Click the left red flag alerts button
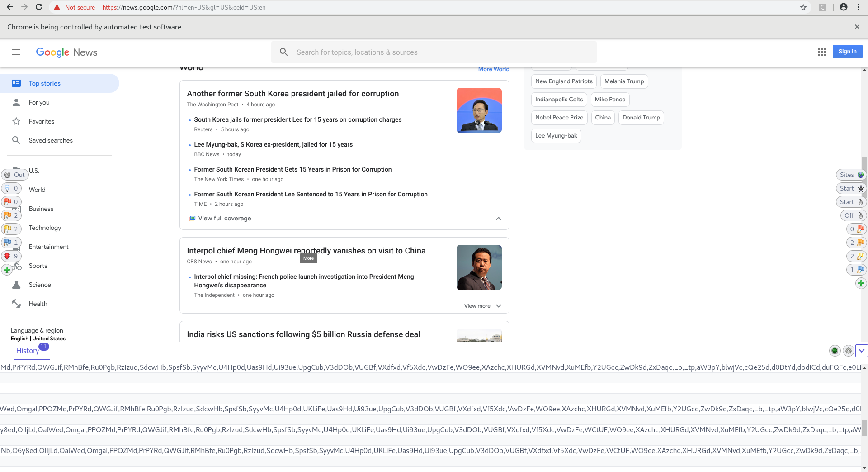868x472 pixels. coord(11,202)
